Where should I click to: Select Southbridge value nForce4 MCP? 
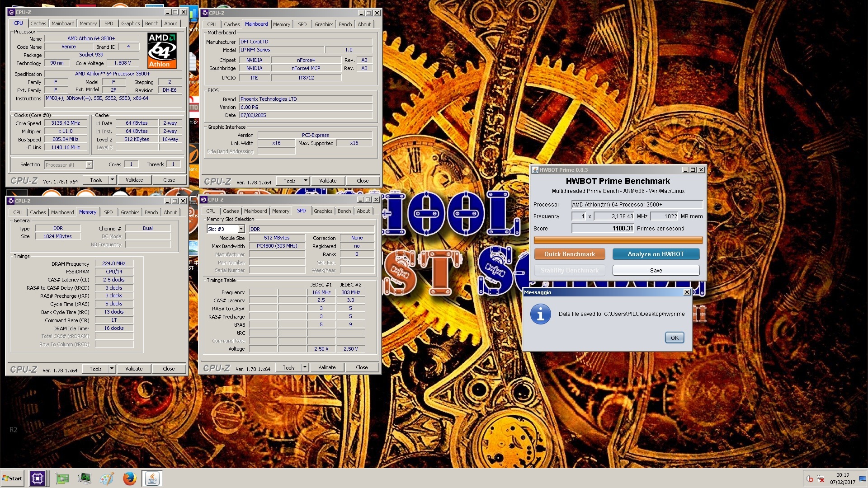[x=306, y=68]
